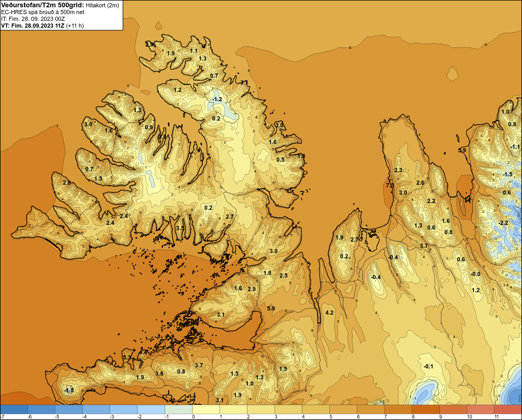Click the -1.1 temperature value on the map
The image size is (522, 420).
pyautogui.click(x=515, y=147)
